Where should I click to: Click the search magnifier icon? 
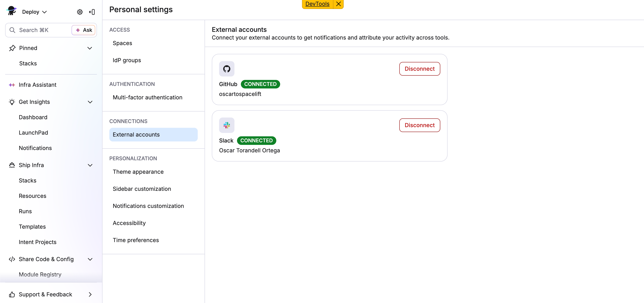12,30
